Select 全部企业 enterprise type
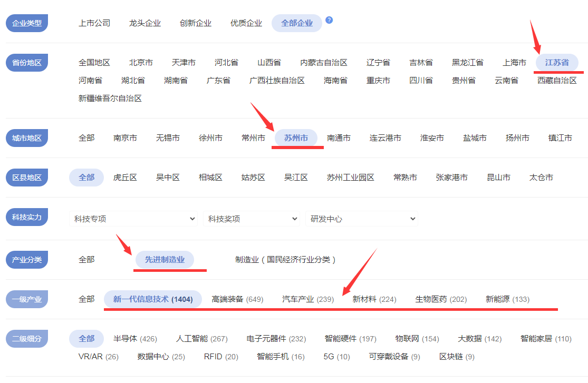Image resolution: width=588 pixels, height=383 pixels. 297,23
